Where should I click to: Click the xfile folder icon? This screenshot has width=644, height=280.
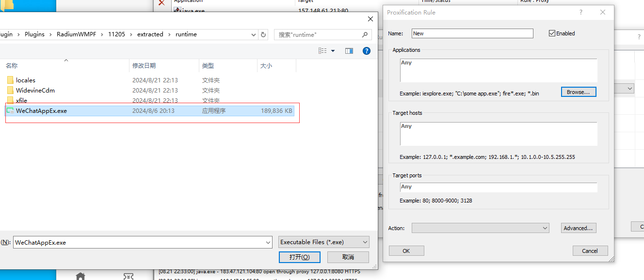pos(10,100)
